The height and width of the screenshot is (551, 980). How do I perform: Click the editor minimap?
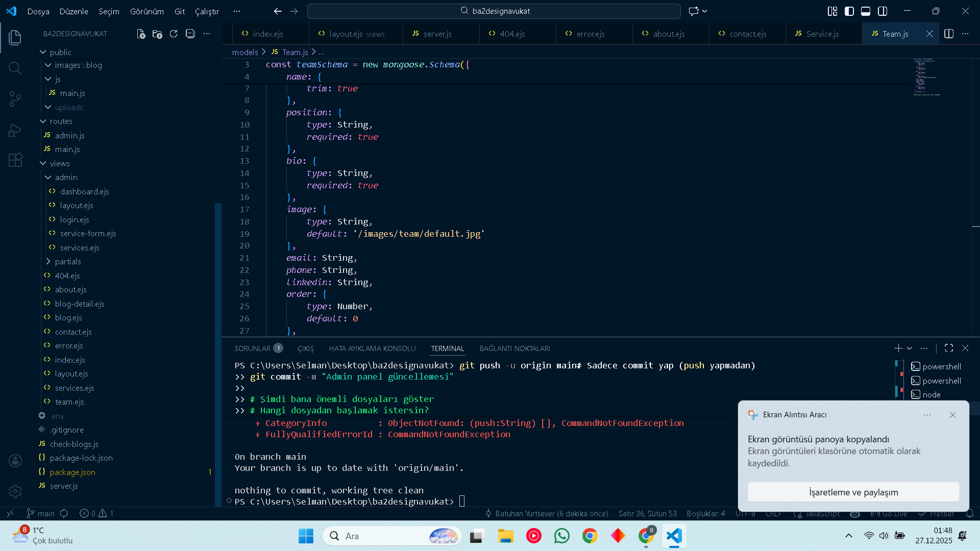pos(926,77)
